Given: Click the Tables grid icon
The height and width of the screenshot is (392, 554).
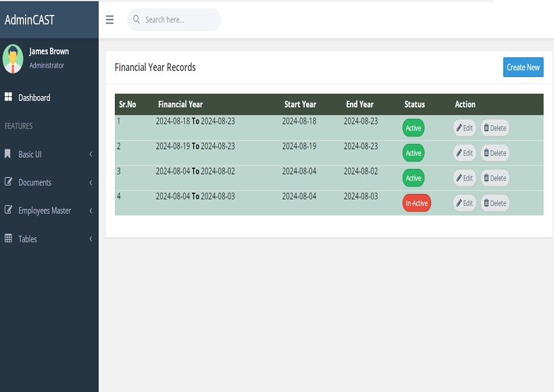Looking at the screenshot, I should click(x=8, y=239).
